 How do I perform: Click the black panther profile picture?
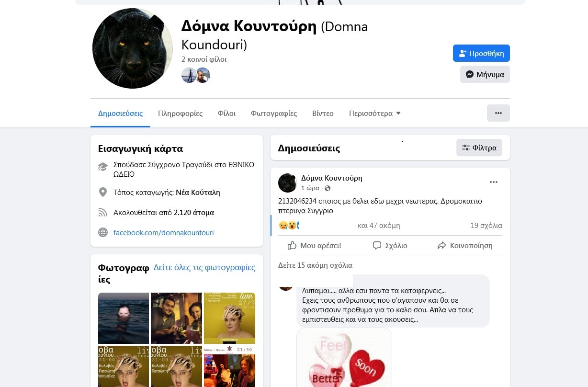132,48
